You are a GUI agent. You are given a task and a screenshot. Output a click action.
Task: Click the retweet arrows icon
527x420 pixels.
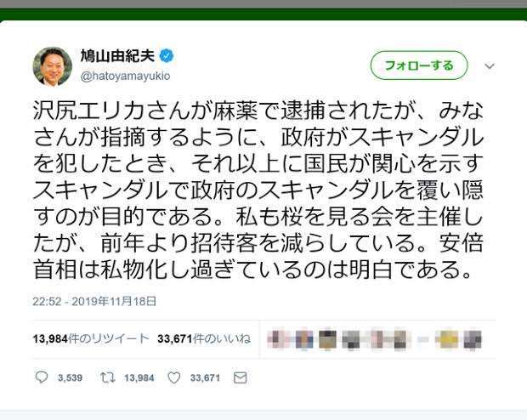click(108, 377)
